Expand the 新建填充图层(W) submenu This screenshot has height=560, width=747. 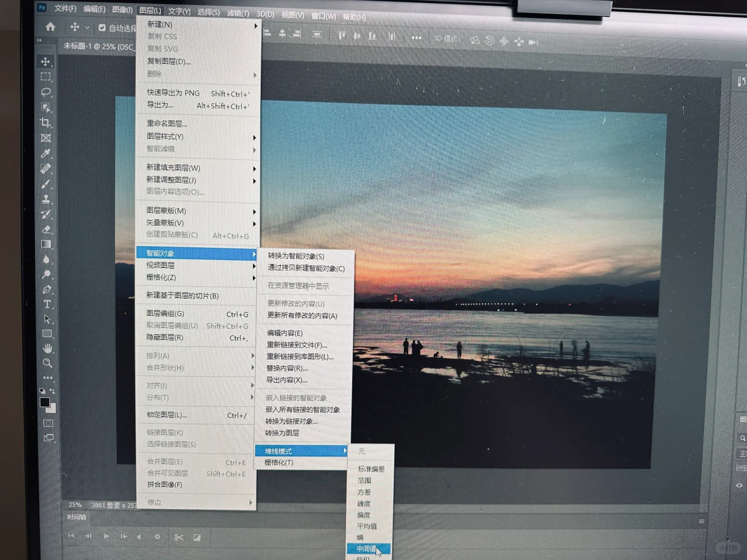[171, 168]
